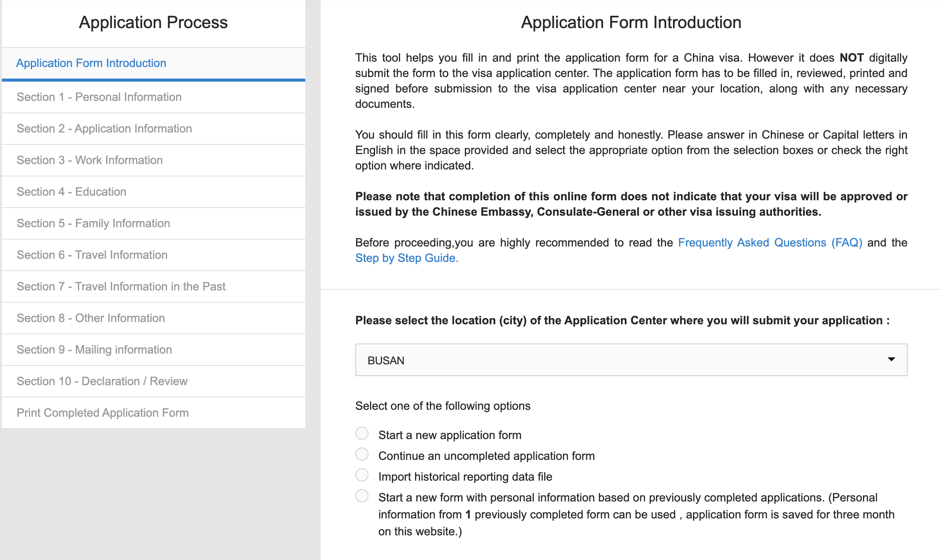This screenshot has width=942, height=560.
Task: Open the Frequently Asked Questions (FAQ) link
Action: (770, 243)
